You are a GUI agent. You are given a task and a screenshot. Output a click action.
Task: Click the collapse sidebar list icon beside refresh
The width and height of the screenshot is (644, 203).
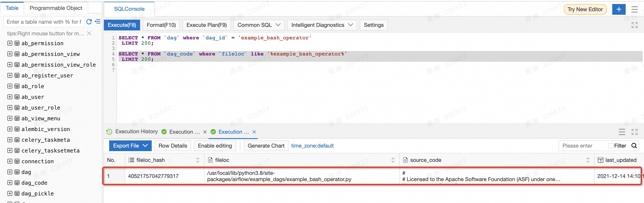tap(98, 22)
